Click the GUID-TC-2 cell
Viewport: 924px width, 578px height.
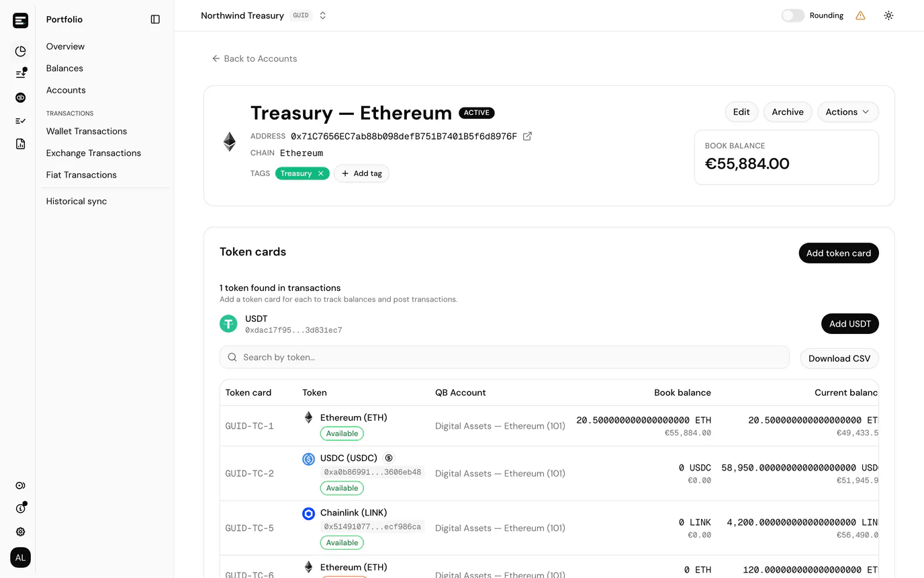pyautogui.click(x=250, y=474)
